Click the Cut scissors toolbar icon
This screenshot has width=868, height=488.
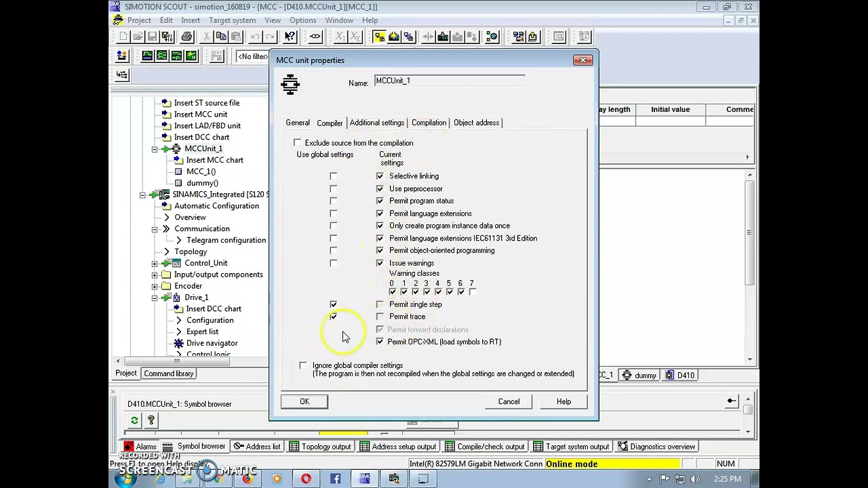[x=206, y=37]
